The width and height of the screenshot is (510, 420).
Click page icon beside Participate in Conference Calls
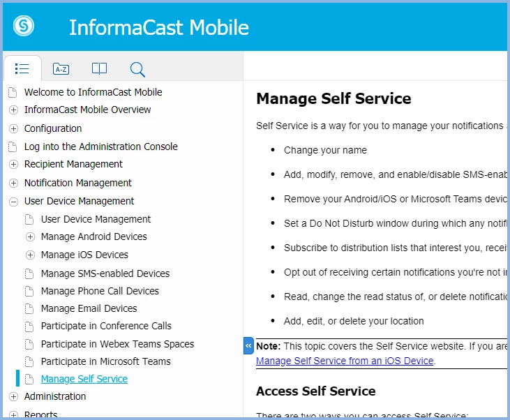29,326
